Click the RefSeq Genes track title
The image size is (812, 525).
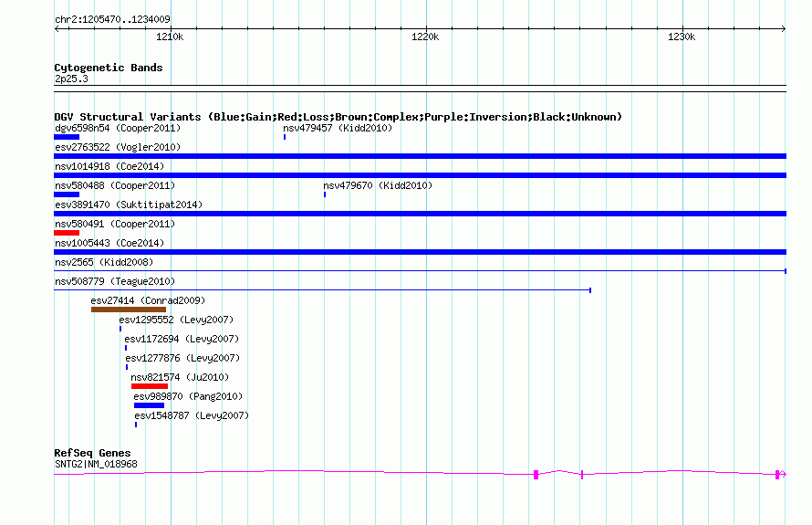click(92, 453)
